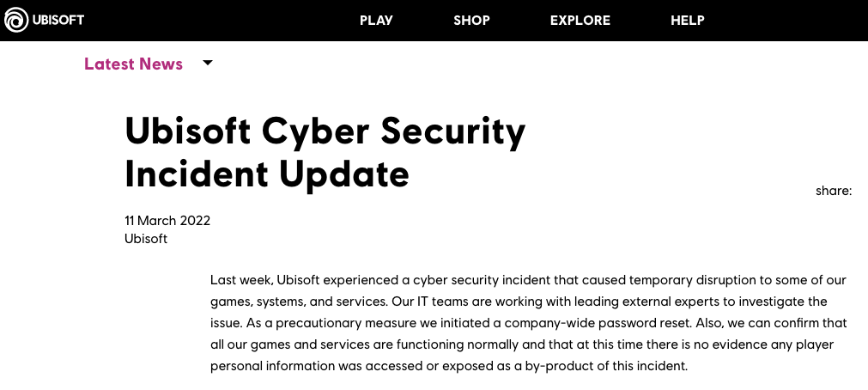Click the "share:" label
The height and width of the screenshot is (390, 868).
833,191
